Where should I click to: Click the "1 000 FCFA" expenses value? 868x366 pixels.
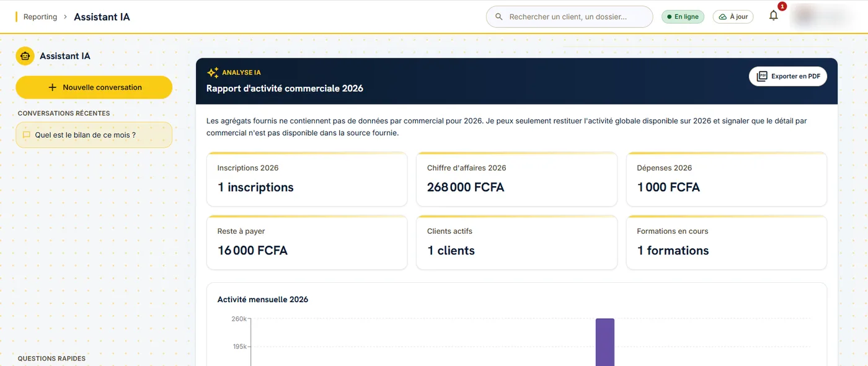pos(668,187)
